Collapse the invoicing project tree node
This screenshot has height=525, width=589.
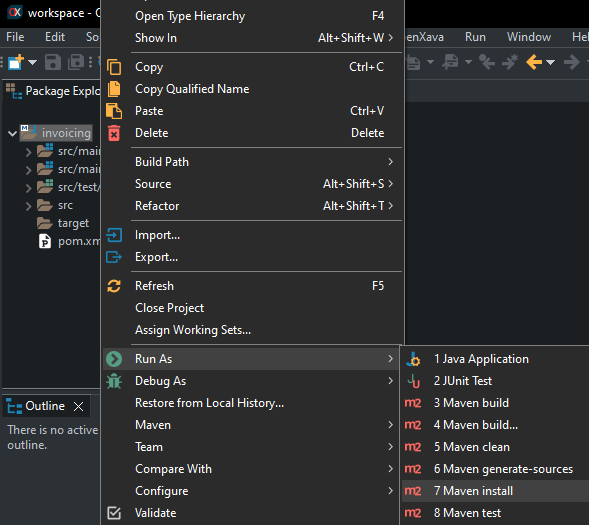[x=12, y=133]
